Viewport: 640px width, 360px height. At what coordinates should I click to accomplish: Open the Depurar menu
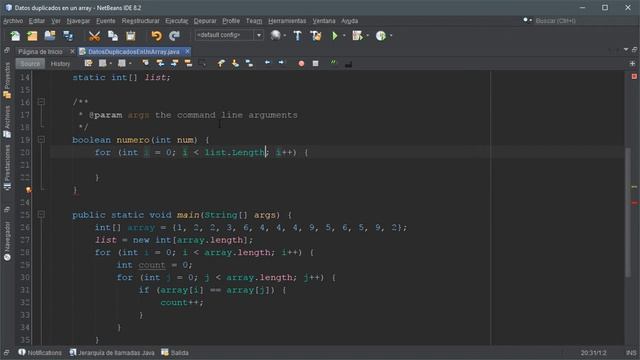pyautogui.click(x=205, y=21)
